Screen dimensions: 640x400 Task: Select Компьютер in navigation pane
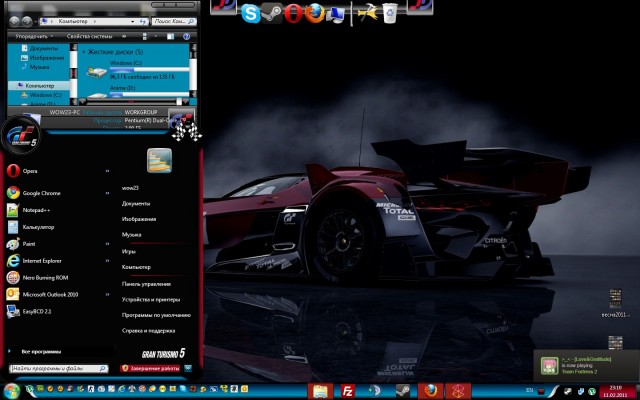[x=39, y=86]
